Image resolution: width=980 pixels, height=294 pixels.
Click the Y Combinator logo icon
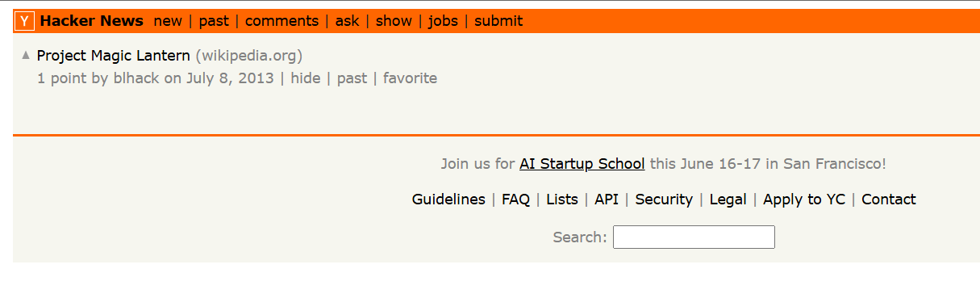(x=25, y=21)
